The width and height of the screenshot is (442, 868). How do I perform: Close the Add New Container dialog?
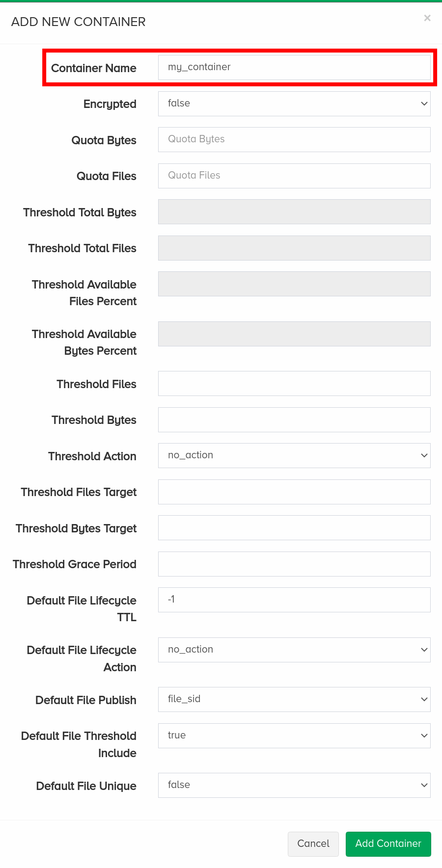tap(427, 18)
